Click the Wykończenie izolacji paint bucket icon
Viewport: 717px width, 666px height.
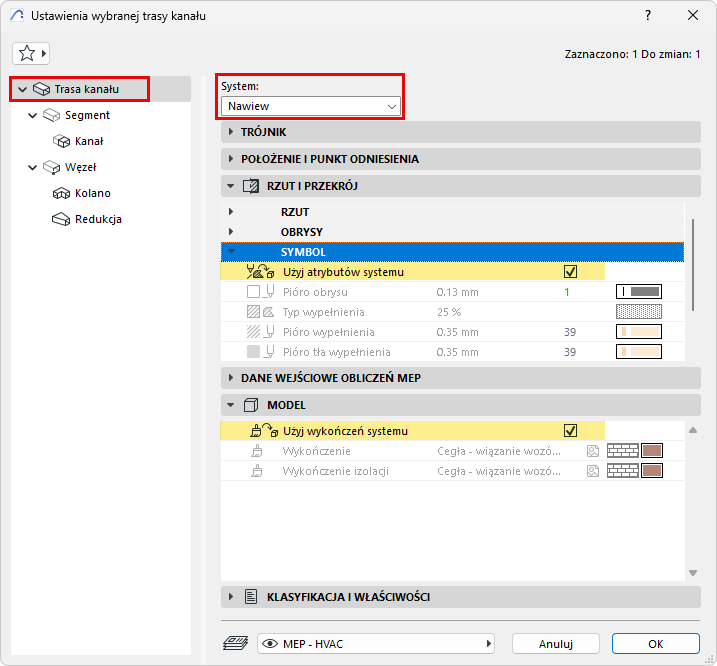point(257,471)
